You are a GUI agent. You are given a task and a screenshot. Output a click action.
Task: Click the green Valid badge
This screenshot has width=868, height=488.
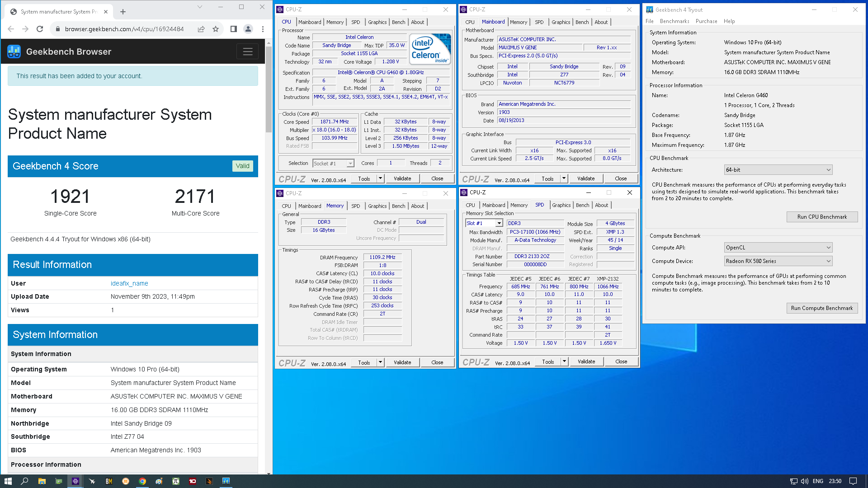pos(242,166)
